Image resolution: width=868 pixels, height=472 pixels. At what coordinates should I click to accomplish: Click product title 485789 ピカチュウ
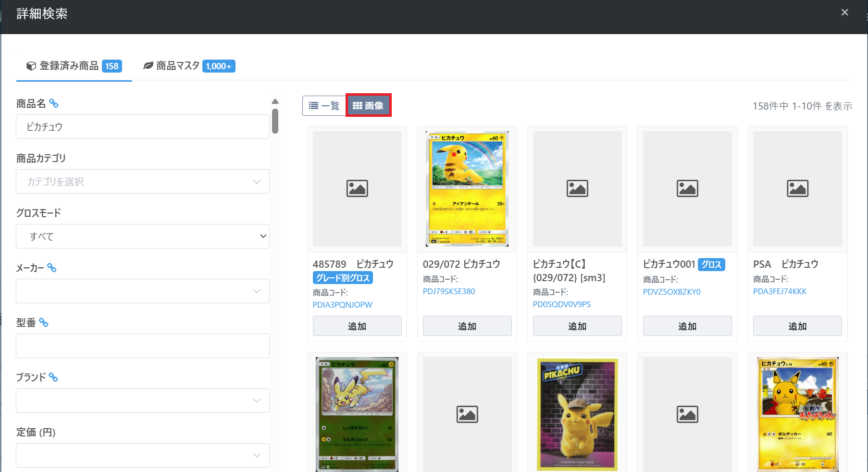[x=353, y=264]
